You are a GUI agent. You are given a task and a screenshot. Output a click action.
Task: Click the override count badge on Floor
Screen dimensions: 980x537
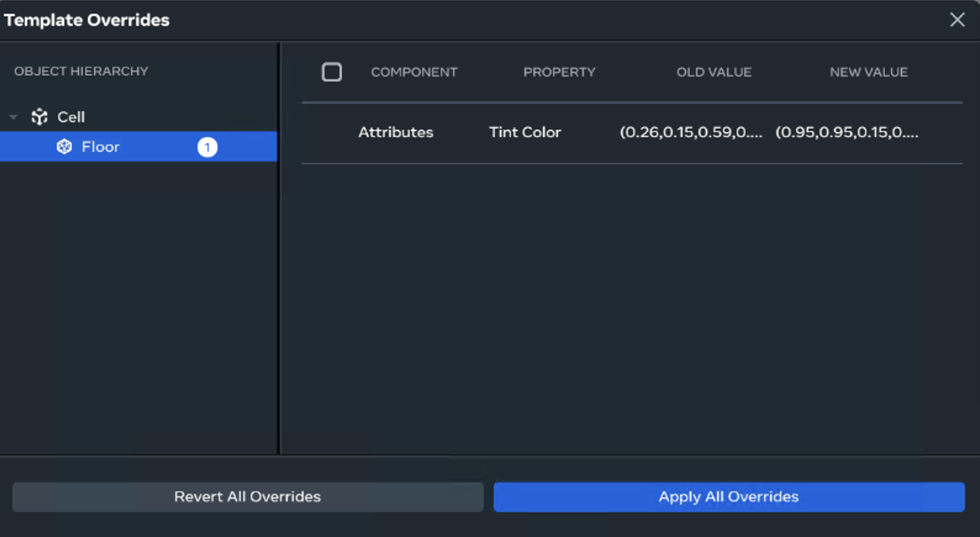tap(207, 147)
